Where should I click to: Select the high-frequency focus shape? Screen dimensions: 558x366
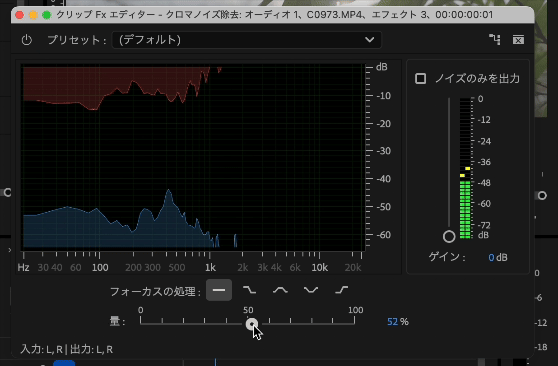[x=342, y=290]
